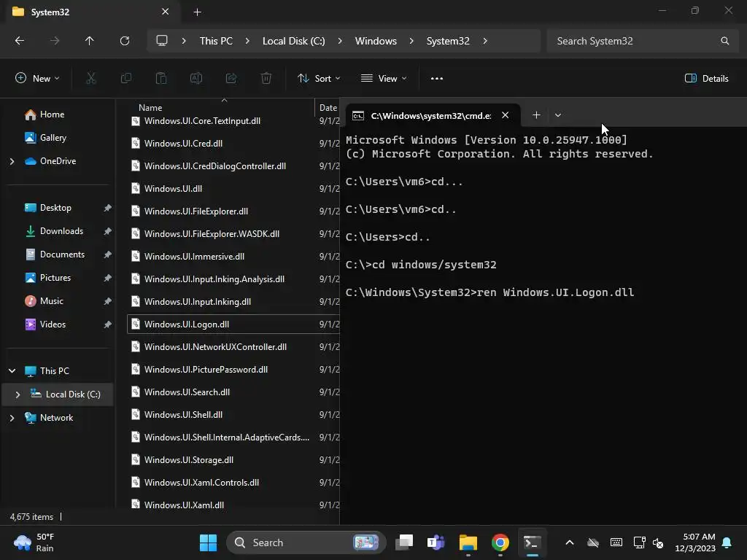Click the taskbar Search box

click(x=306, y=542)
